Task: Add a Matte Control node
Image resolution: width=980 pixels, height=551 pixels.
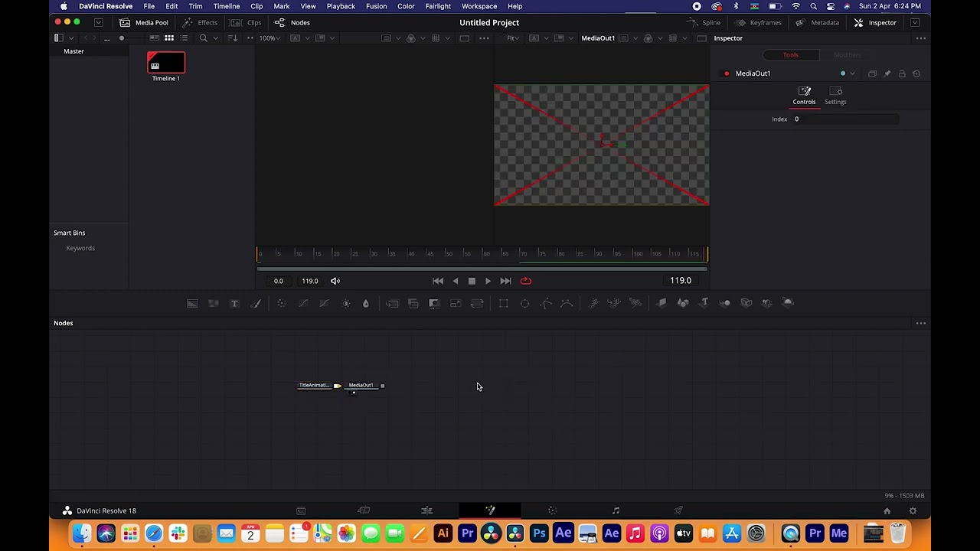Action: (434, 303)
